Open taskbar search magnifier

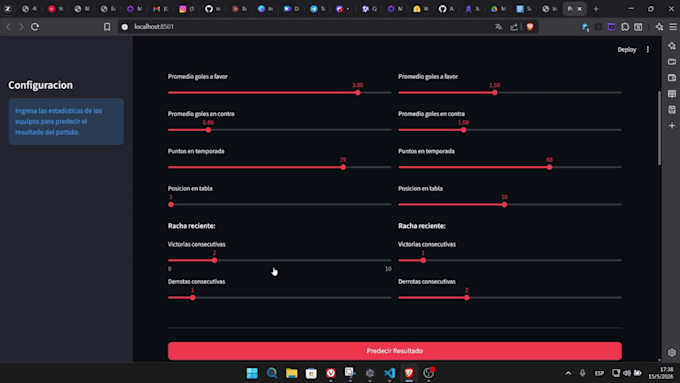click(272, 373)
